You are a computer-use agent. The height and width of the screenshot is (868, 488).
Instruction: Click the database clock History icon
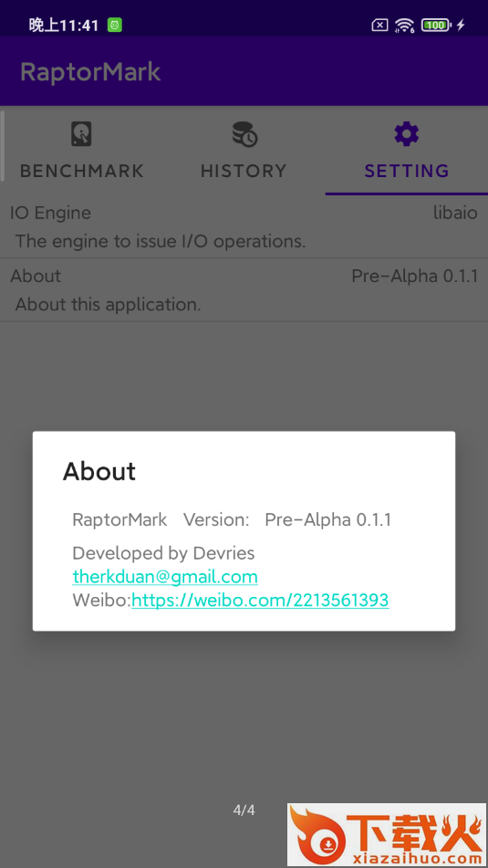point(244,134)
